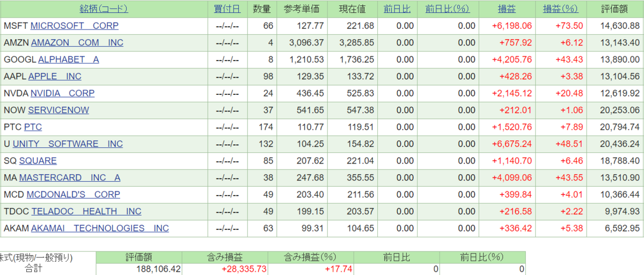Select Alphabet valuation 13,890.00
The image size is (644, 275).
point(620,60)
